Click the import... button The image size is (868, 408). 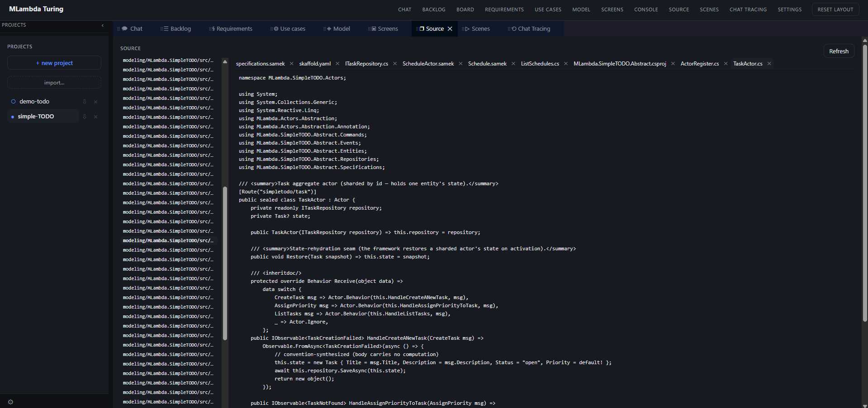pos(54,83)
